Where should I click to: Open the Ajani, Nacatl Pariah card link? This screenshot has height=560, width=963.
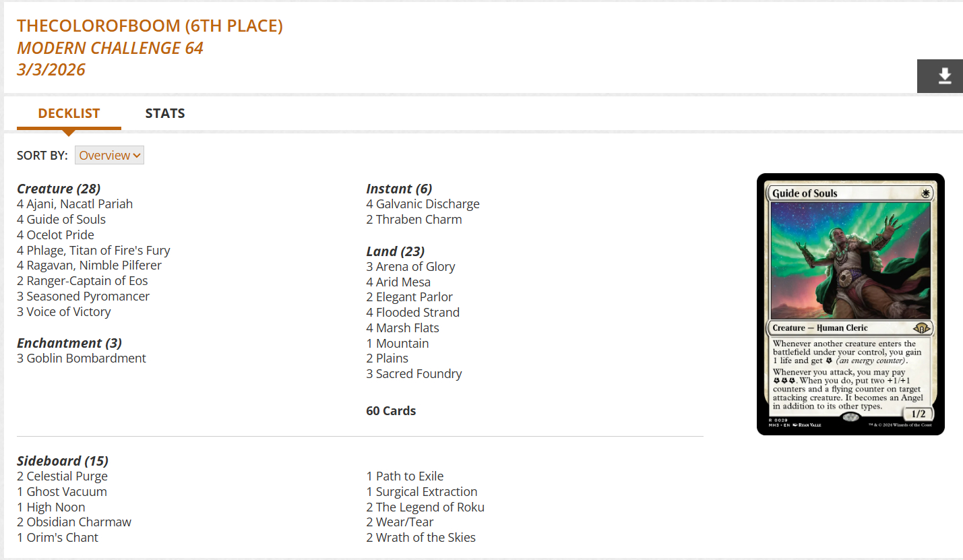80,204
